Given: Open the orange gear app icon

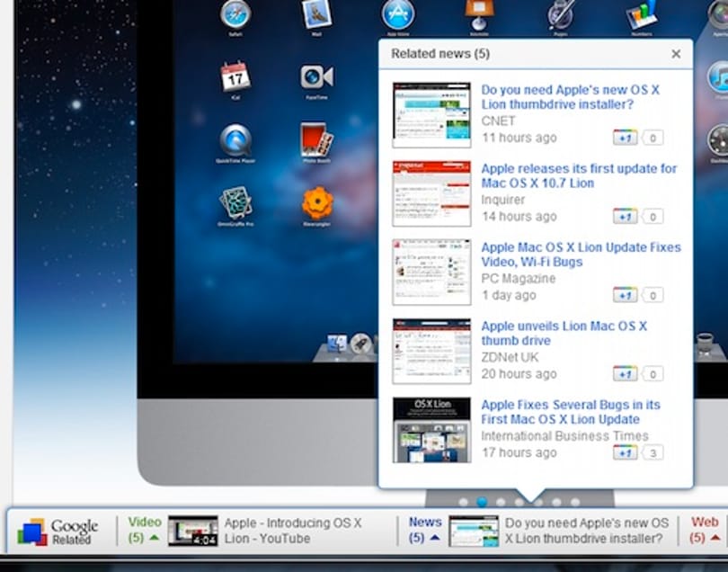Looking at the screenshot, I should click(x=317, y=202).
